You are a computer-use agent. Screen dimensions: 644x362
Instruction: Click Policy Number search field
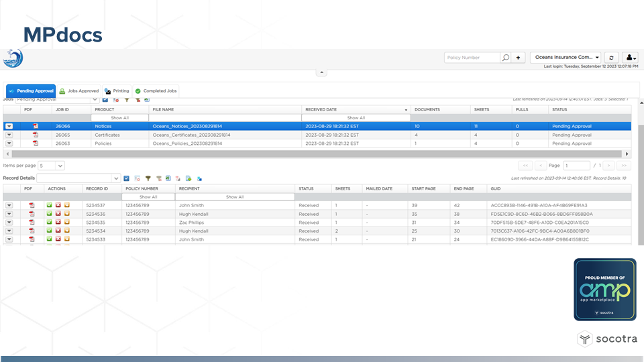click(x=472, y=58)
